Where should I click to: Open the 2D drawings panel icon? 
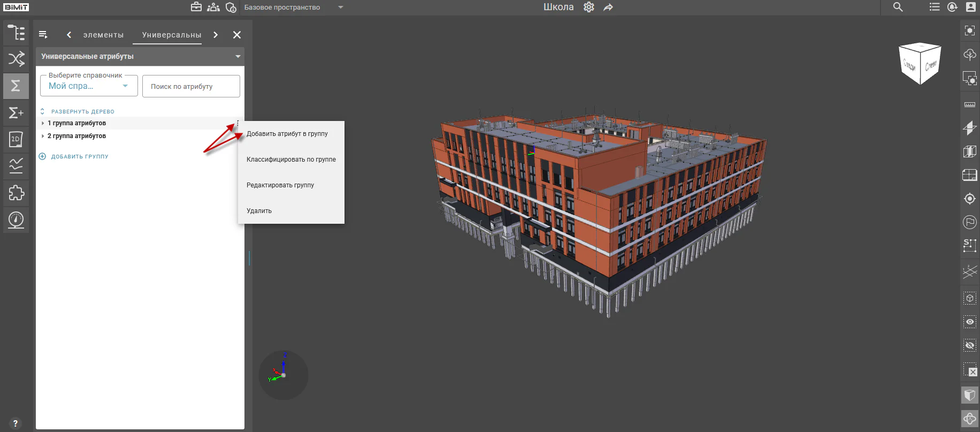click(16, 139)
